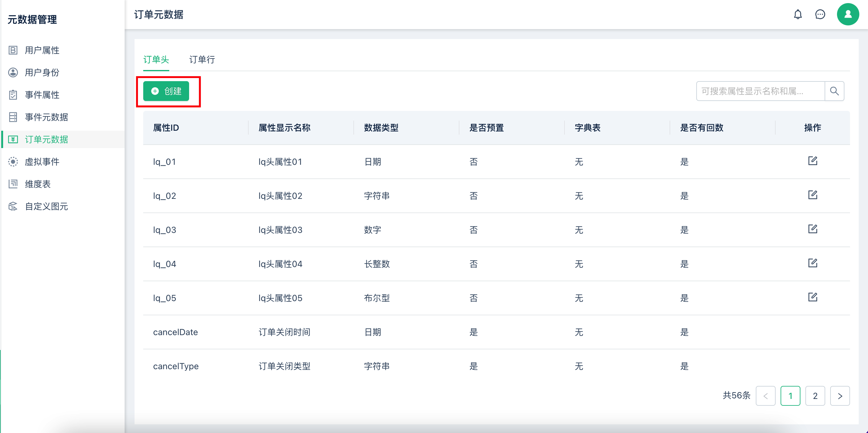This screenshot has width=868, height=433.
Task: Click the cancelDate attribute ID cell
Action: (175, 332)
